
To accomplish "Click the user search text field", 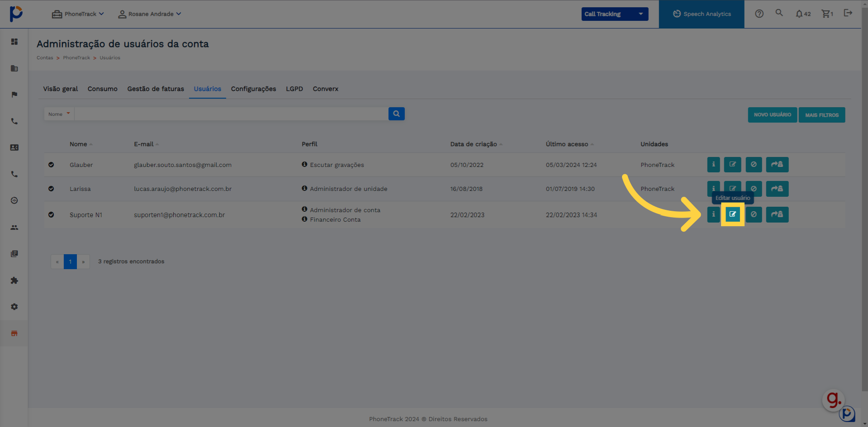I will coord(231,114).
